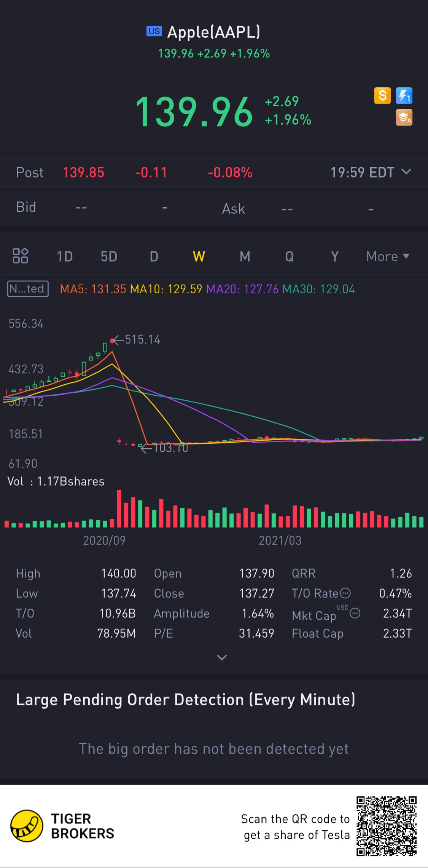Tap the Apple(AAPL) title
This screenshot has width=428, height=868.
pyautogui.click(x=214, y=32)
